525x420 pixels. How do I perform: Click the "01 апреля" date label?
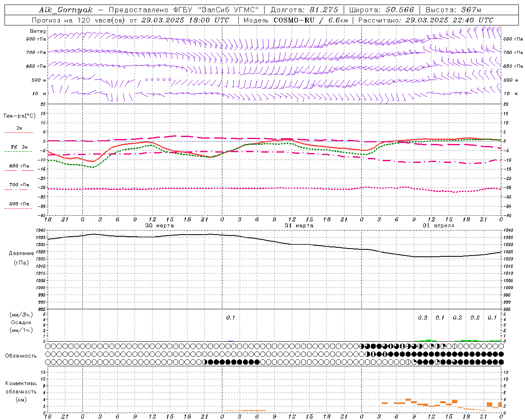point(438,226)
